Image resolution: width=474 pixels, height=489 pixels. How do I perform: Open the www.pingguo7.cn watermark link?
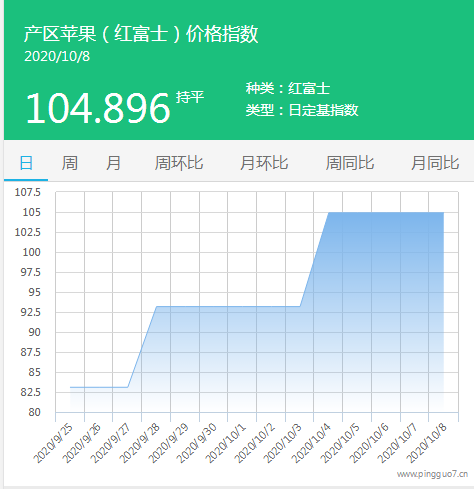(x=432, y=474)
